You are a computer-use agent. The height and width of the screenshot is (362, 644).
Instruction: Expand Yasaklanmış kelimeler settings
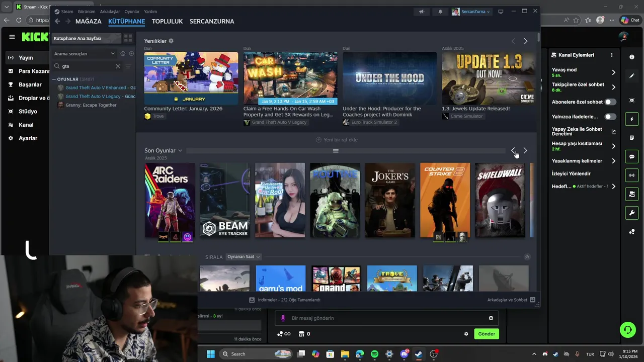coord(613,161)
